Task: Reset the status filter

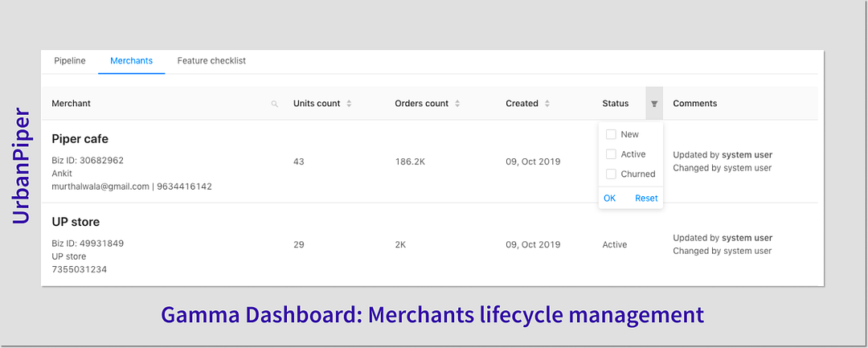Action: [646, 198]
